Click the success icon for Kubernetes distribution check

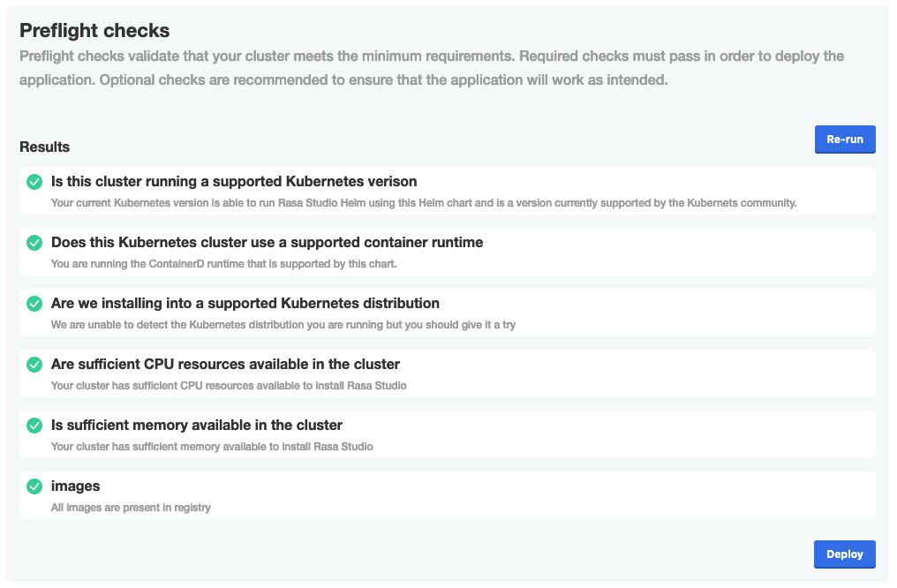click(34, 304)
